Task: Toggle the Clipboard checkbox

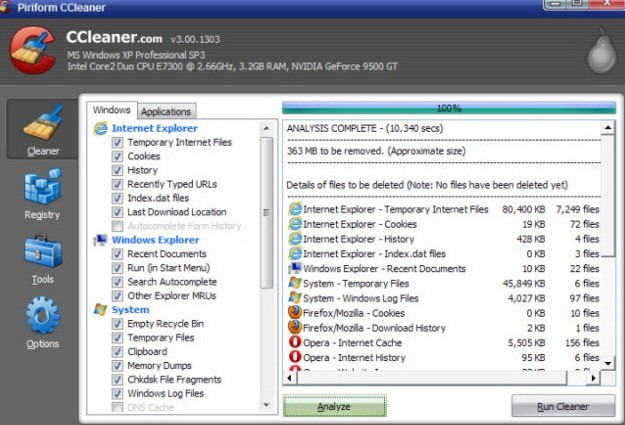Action: 117,352
